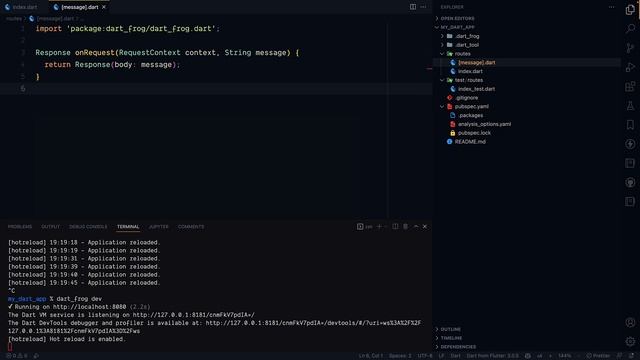Click the errors and warnings status bar indicator
640x360 pixels.
(17, 356)
